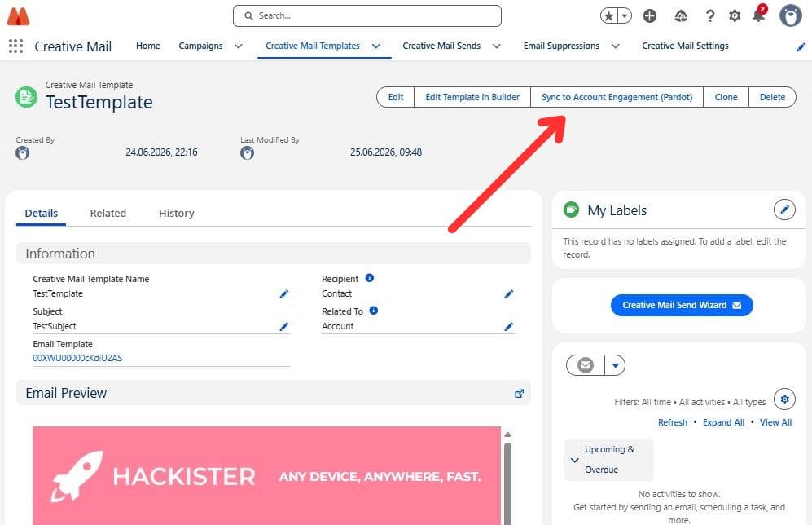
Task: Expand the Creative Mail Templates chevron
Action: [x=376, y=46]
